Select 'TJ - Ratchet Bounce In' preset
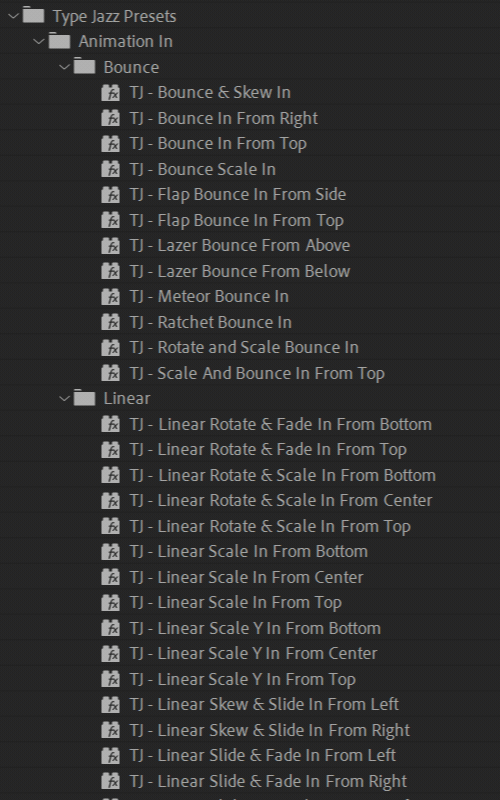 pyautogui.click(x=211, y=322)
